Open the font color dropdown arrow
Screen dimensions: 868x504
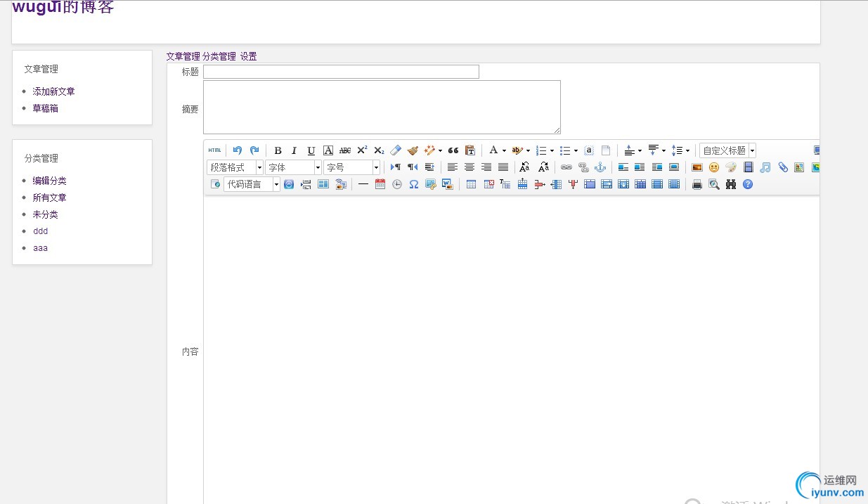[x=504, y=150]
